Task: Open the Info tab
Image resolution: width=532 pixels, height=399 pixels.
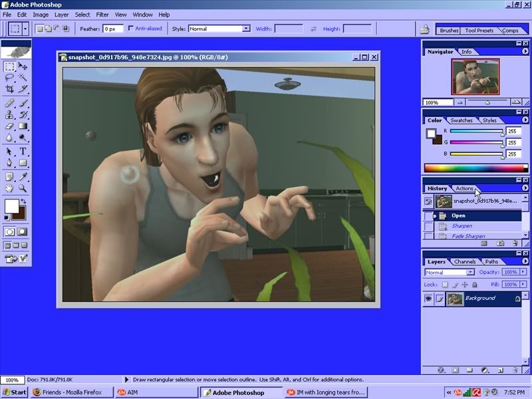Action: click(467, 52)
